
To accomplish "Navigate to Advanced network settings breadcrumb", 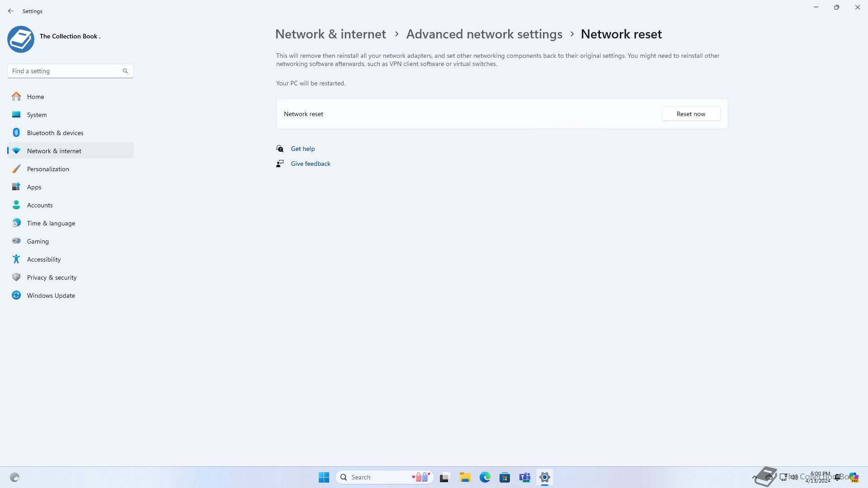I will (484, 34).
